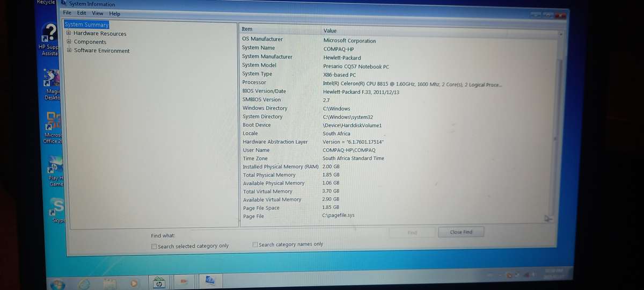Sort by the Item column header
Image resolution: width=644 pixels, height=290 pixels.
click(x=281, y=29)
